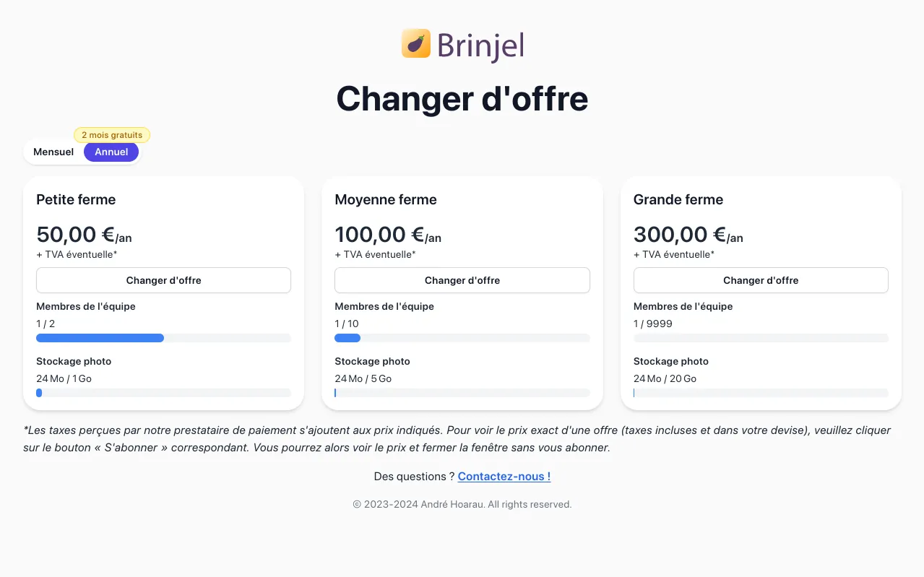The height and width of the screenshot is (577, 924).
Task: Select the Mensuel billing option
Action: (x=53, y=152)
